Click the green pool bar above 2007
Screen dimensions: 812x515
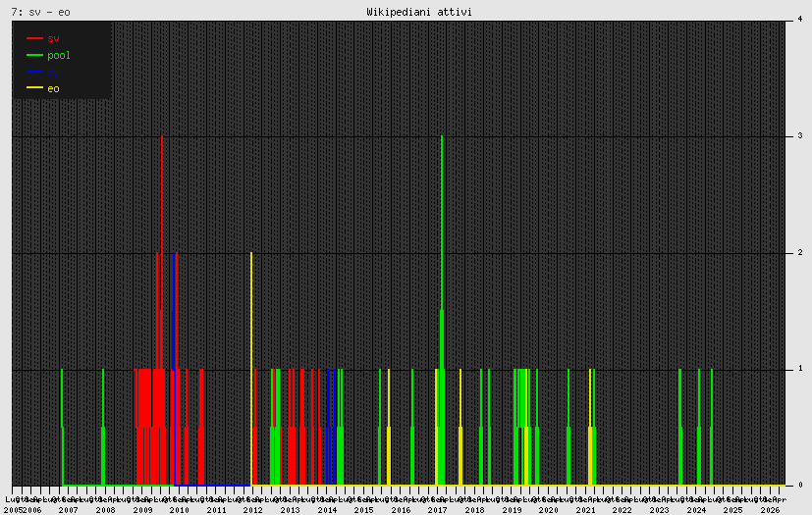(62, 428)
